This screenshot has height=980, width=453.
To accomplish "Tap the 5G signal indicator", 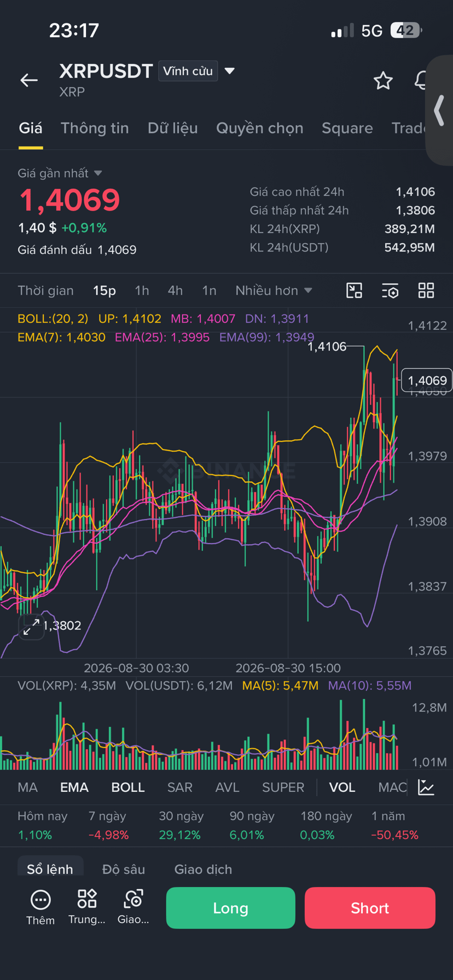I will [372, 31].
